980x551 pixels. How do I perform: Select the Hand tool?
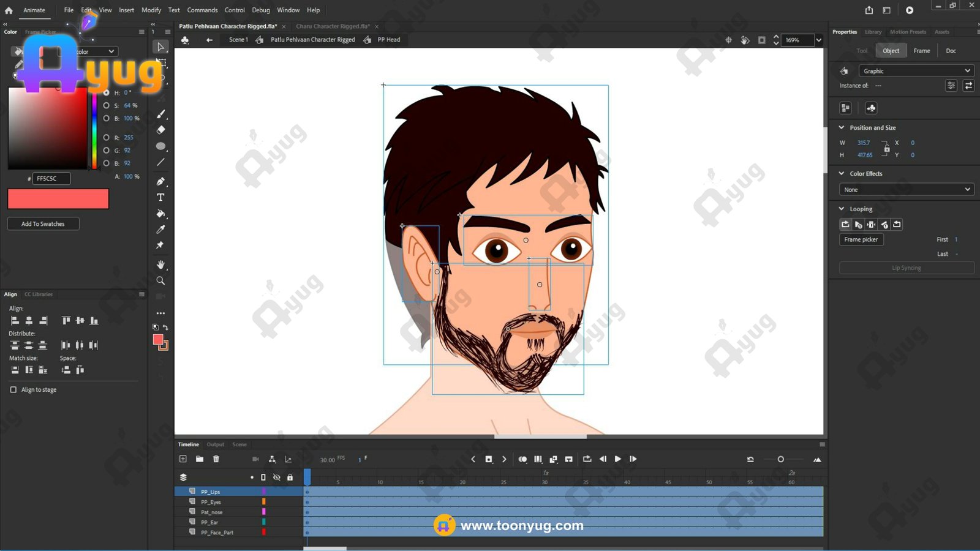pyautogui.click(x=160, y=264)
